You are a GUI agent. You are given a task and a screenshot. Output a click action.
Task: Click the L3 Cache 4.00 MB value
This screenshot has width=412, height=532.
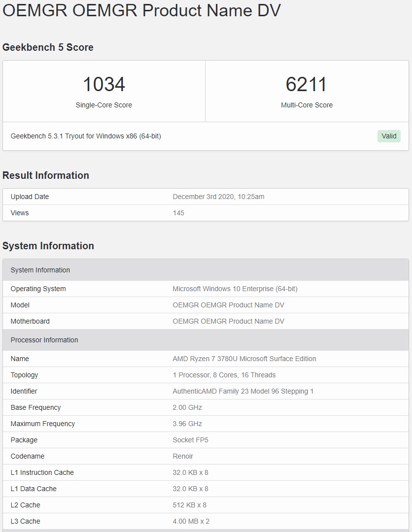coord(191,521)
